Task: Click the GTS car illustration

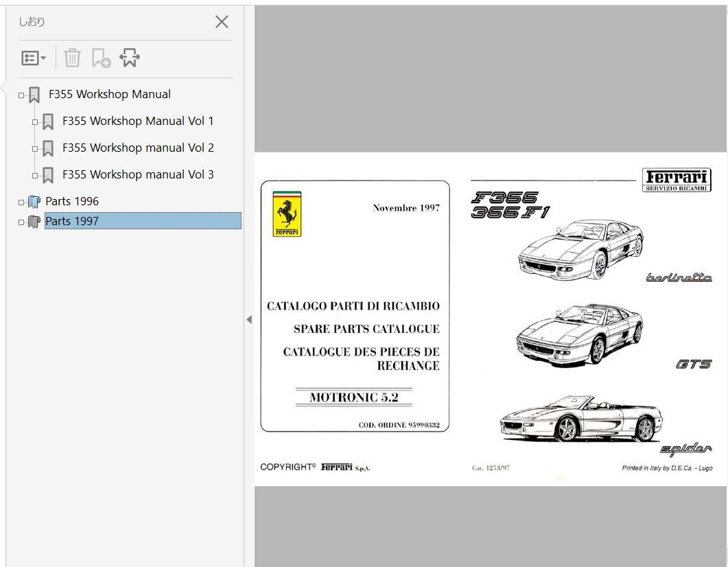Action: tap(580, 334)
